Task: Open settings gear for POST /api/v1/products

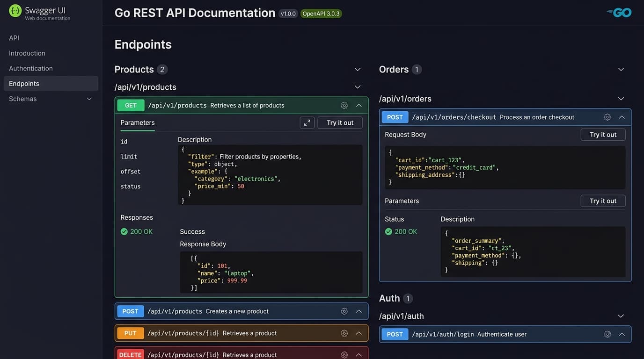Action: coord(344,311)
